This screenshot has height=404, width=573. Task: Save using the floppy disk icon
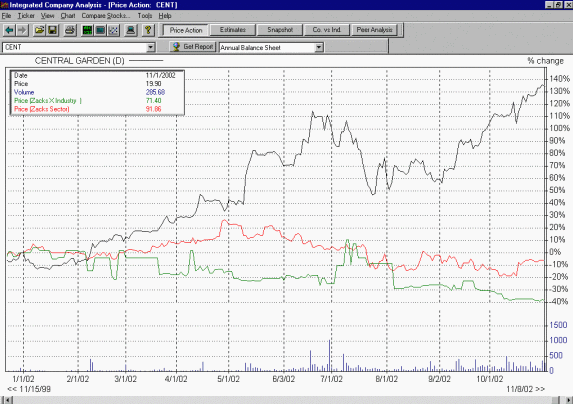[52, 30]
